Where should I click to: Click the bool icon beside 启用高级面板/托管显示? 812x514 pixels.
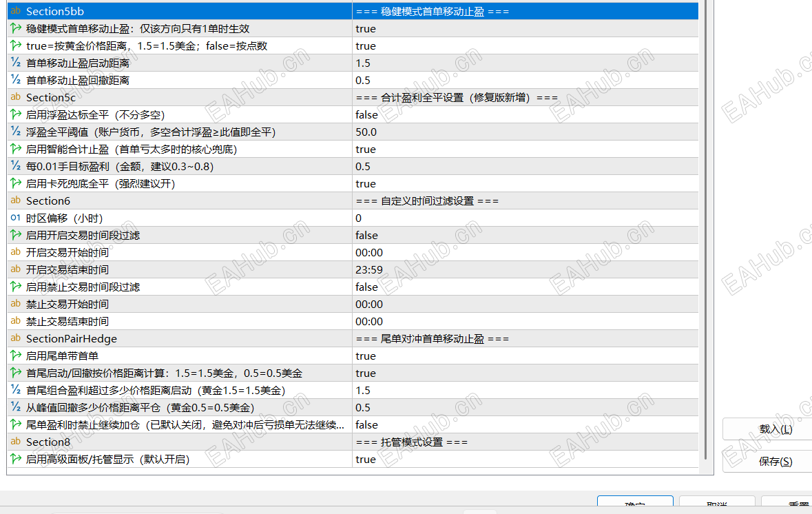click(16, 459)
